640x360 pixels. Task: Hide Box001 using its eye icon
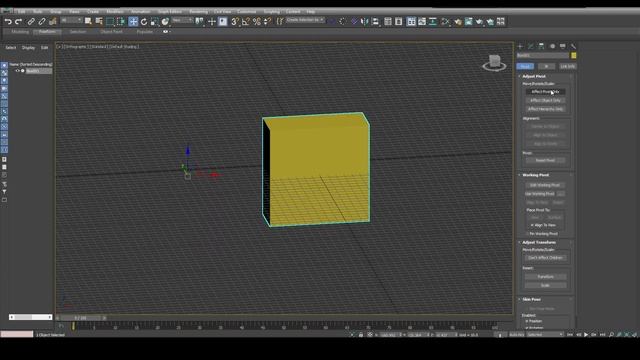tap(17, 71)
